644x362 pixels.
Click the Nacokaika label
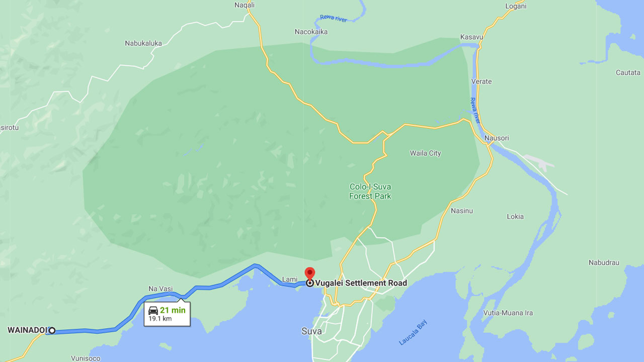click(311, 32)
